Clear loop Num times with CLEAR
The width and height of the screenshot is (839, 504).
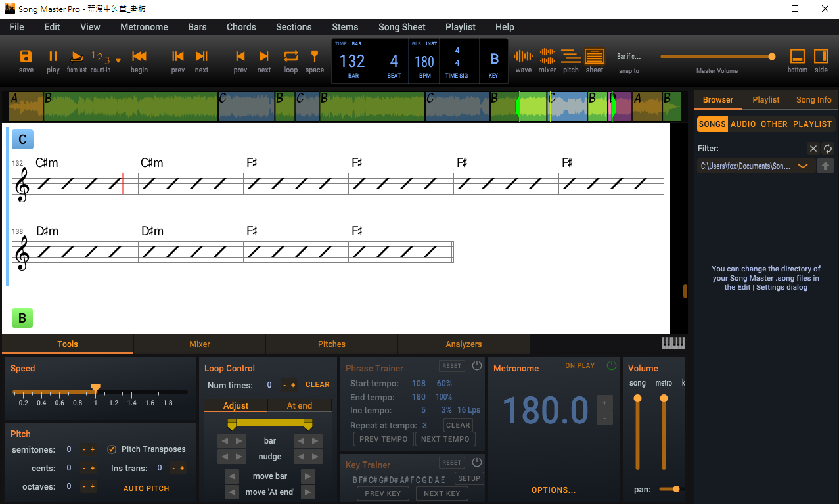(x=317, y=385)
